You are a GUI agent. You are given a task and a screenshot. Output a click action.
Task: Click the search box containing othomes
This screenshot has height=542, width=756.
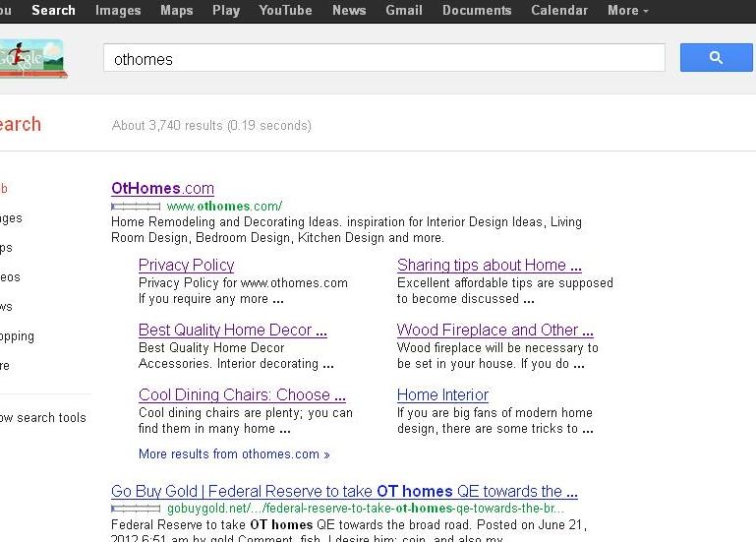click(x=383, y=58)
